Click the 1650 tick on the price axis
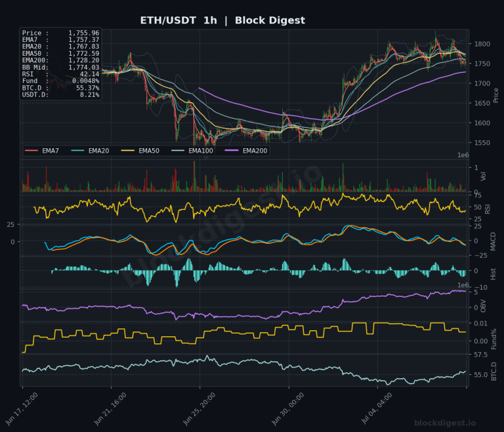 [x=482, y=103]
